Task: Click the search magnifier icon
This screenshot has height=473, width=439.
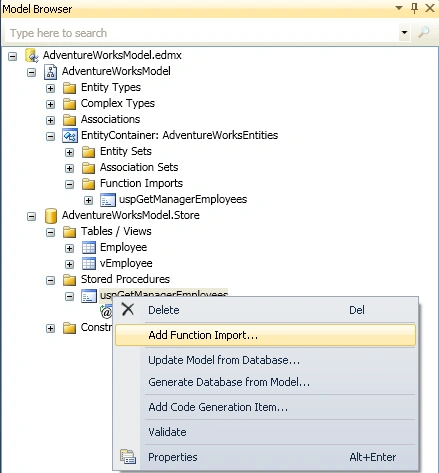Action: 424,32
